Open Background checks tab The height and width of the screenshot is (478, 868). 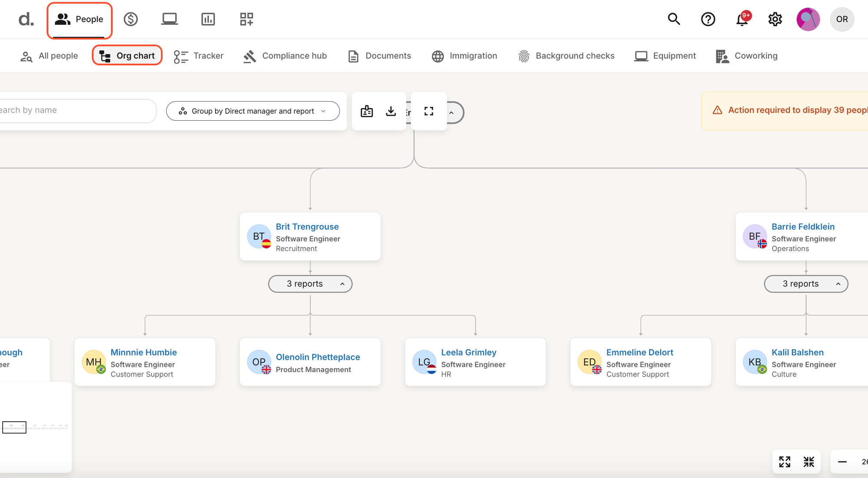click(566, 56)
